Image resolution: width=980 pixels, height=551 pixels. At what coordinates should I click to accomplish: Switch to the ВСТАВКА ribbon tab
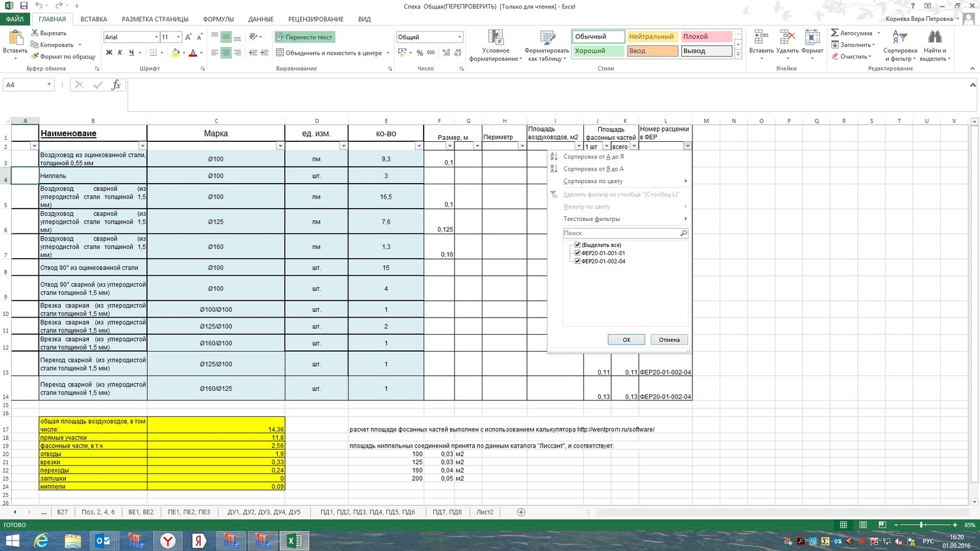point(94,20)
